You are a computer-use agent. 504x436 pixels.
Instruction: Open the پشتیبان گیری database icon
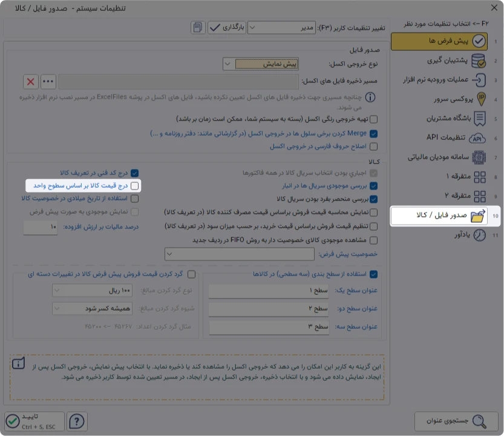[479, 61]
